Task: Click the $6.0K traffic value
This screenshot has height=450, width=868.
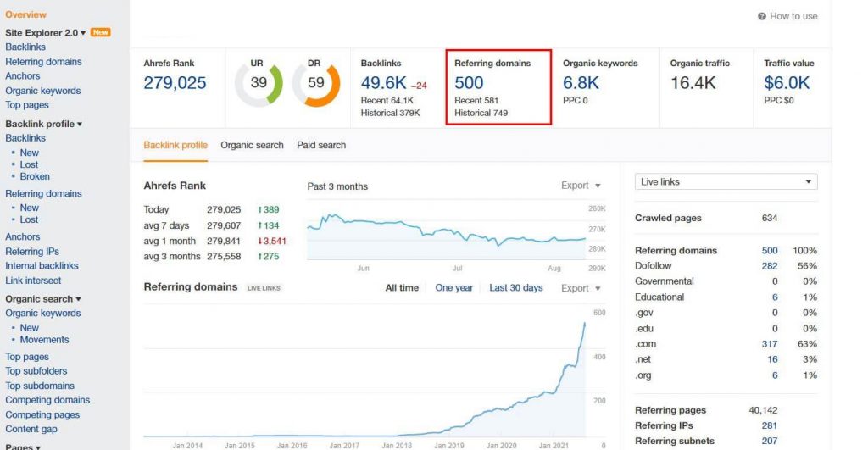Action: pos(787,83)
